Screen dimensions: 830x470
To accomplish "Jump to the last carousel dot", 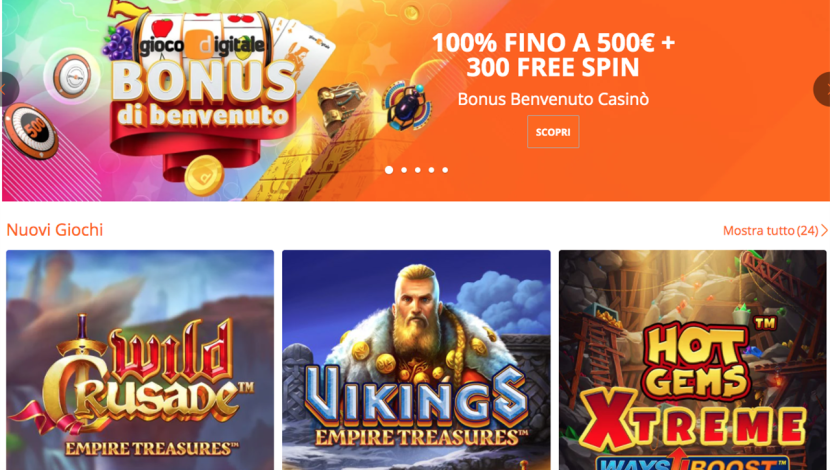I will [x=445, y=170].
